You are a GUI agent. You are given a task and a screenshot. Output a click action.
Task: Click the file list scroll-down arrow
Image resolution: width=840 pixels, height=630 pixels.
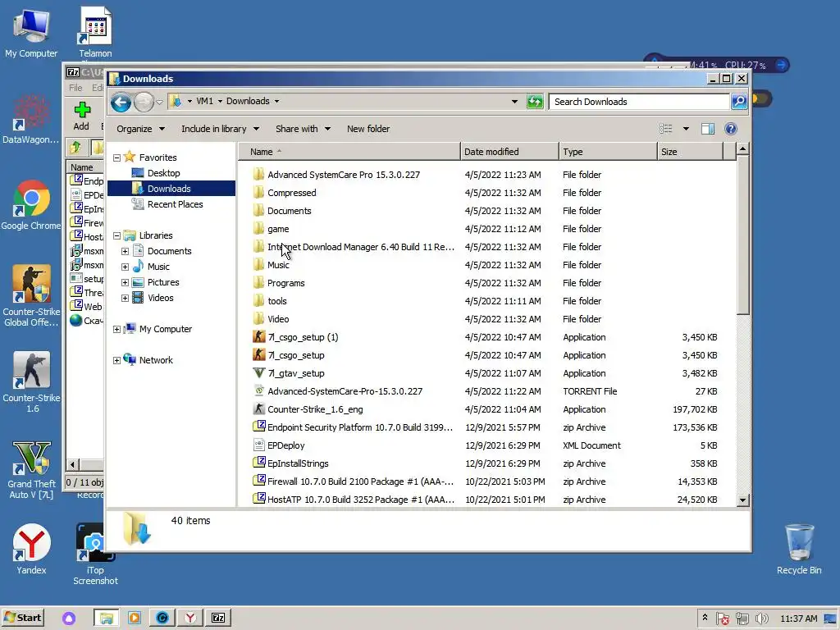742,500
